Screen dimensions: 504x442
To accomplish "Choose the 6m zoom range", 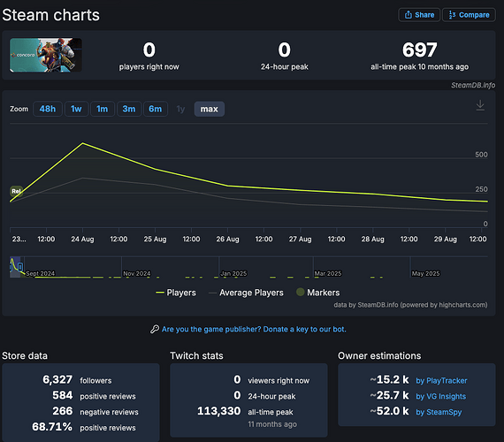I will tap(156, 109).
